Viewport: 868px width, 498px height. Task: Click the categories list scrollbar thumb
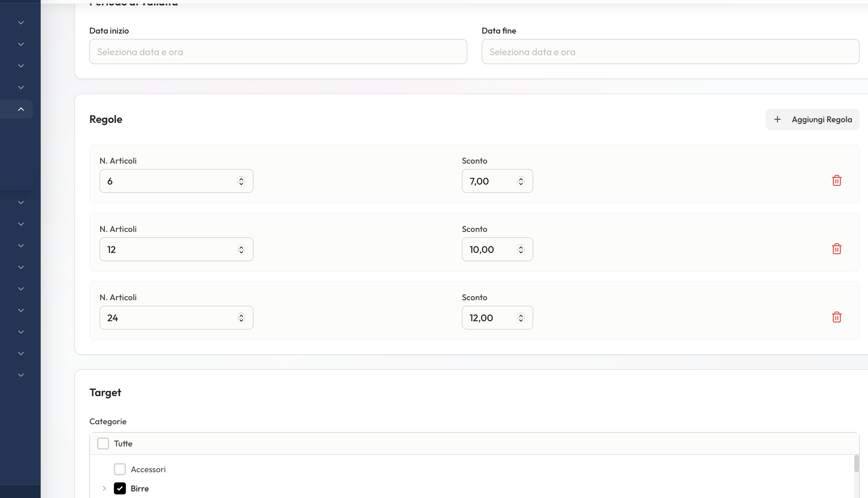tap(856, 464)
